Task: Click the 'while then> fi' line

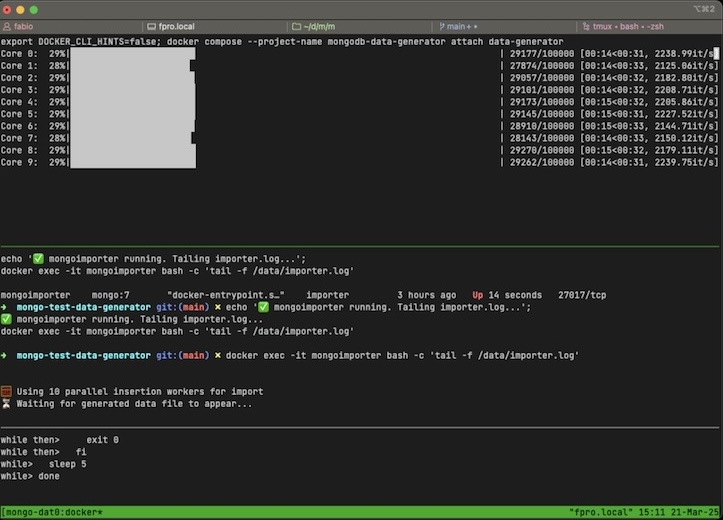Action: click(x=43, y=452)
